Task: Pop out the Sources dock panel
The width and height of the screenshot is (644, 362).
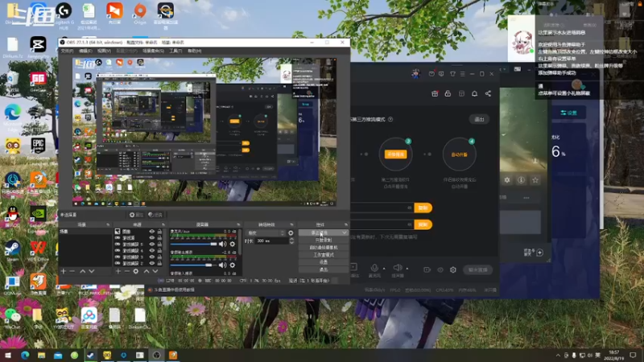Action: pyautogui.click(x=163, y=224)
